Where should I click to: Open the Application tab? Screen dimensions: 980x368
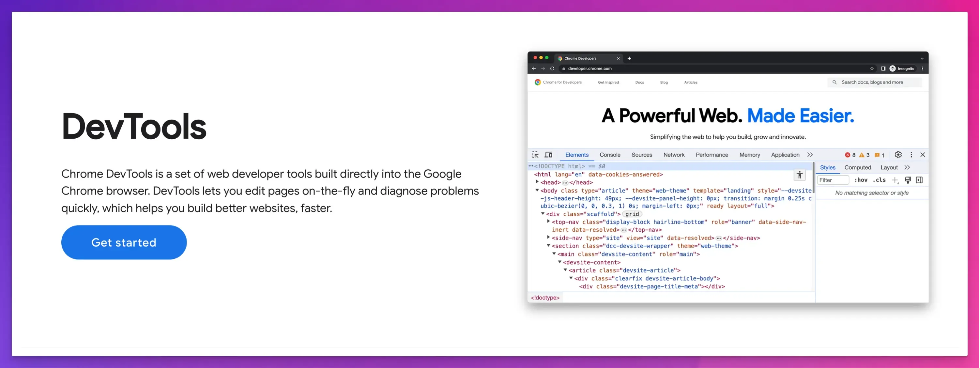785,155
